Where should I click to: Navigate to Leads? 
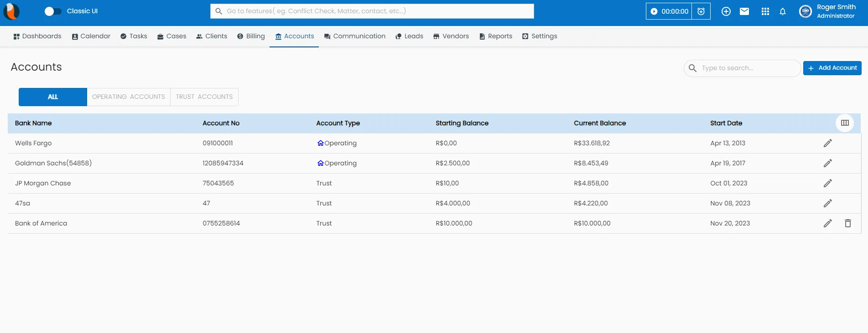409,36
